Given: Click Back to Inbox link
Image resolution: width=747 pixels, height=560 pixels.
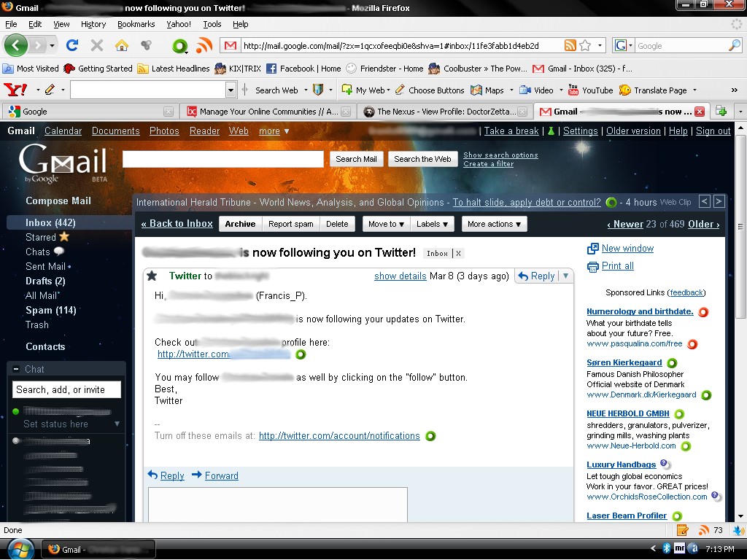Looking at the screenshot, I should point(177,224).
